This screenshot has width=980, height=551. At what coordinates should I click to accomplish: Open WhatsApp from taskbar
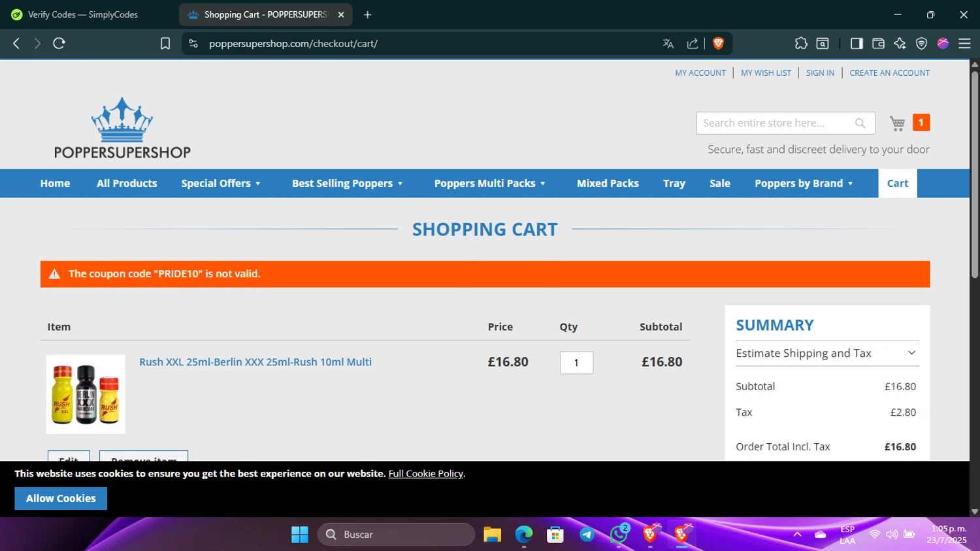[619, 535]
